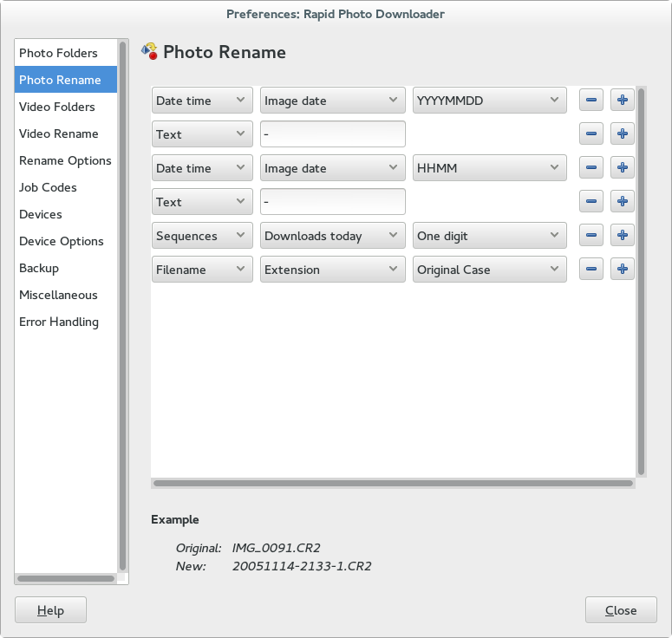Screen dimensions: 672x638
Task: Add a row after the HHMM row
Action: [x=623, y=167]
